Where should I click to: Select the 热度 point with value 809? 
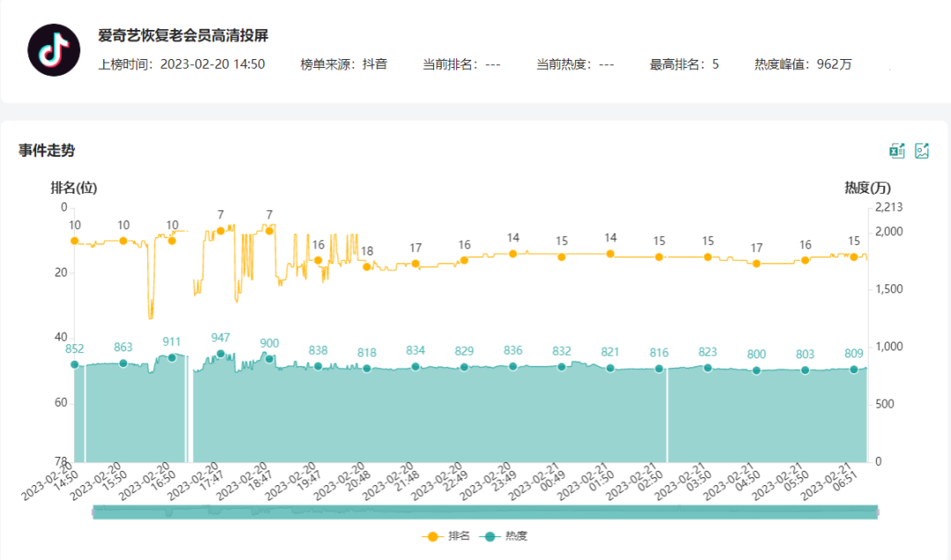[853, 370]
